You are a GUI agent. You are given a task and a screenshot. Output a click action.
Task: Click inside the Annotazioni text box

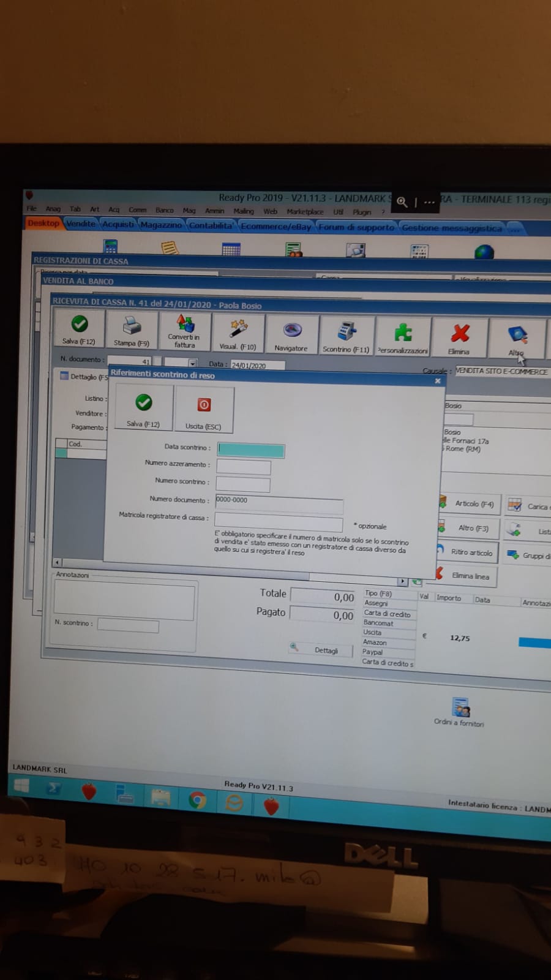tap(124, 599)
